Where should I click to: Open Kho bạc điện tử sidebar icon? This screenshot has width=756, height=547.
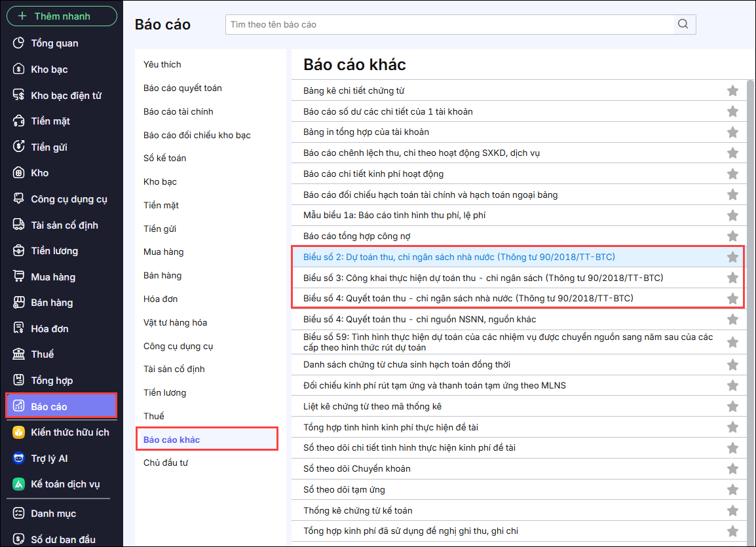pos(19,96)
